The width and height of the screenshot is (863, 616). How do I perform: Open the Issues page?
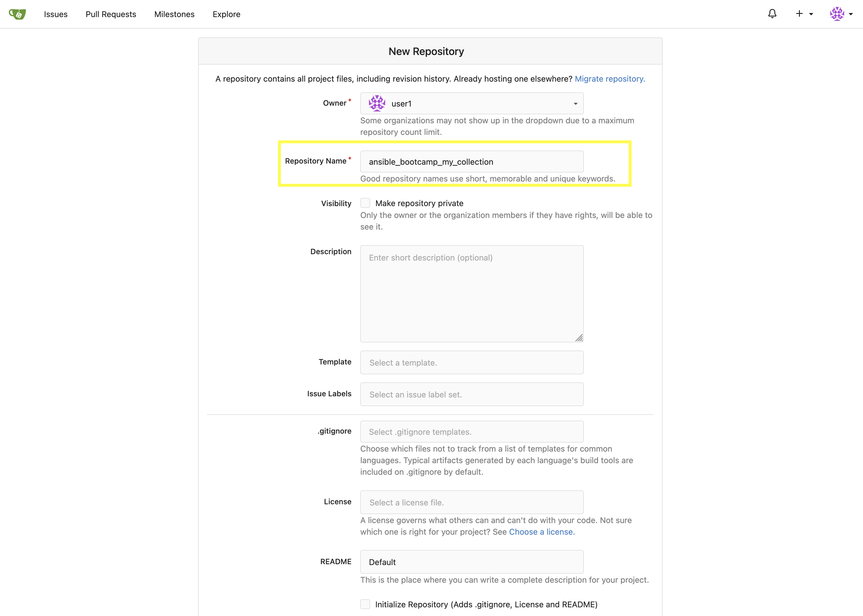55,14
